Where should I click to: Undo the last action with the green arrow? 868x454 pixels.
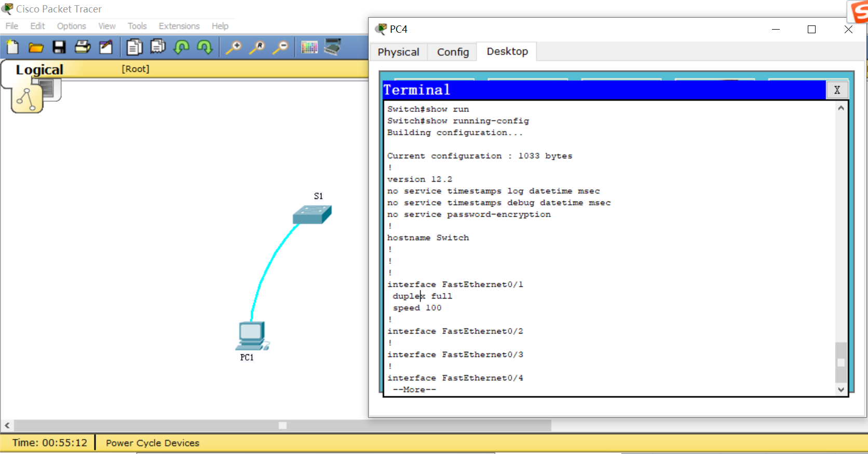[181, 47]
